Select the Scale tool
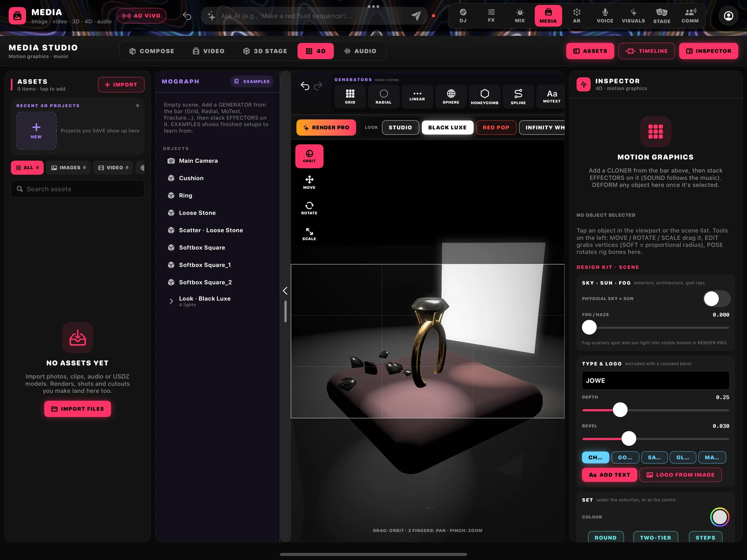 (309, 234)
